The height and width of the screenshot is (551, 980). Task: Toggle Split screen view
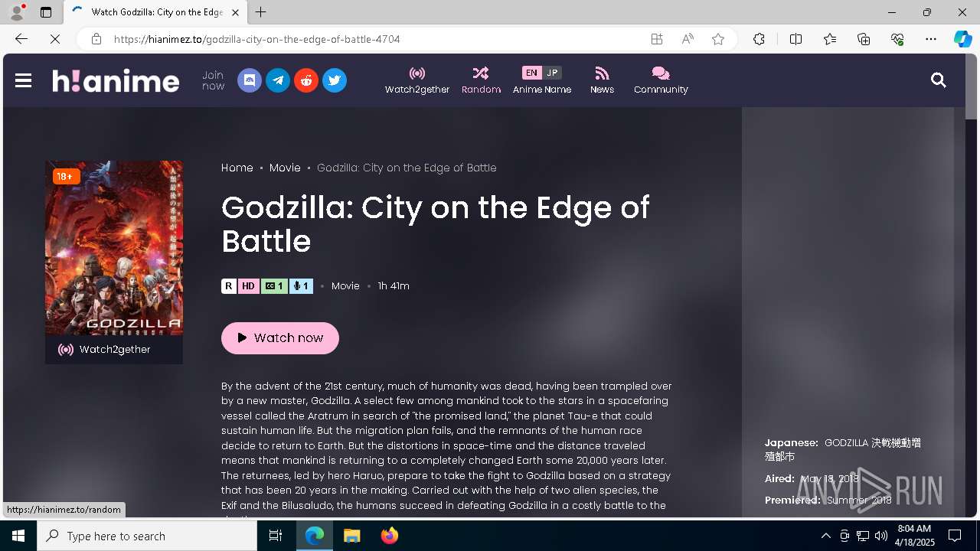795,39
